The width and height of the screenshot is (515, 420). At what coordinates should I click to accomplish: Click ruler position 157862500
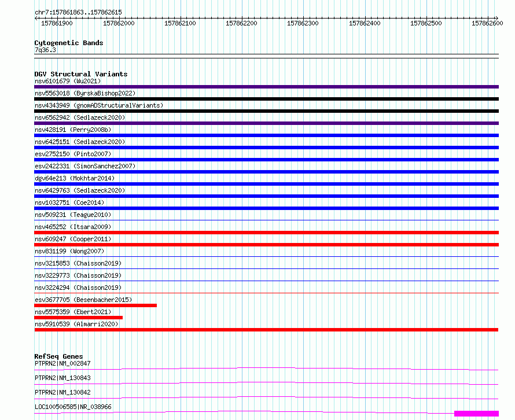pyautogui.click(x=426, y=23)
